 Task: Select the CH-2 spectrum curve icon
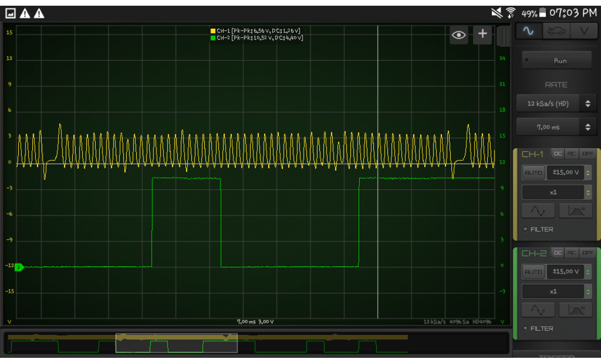(x=575, y=310)
